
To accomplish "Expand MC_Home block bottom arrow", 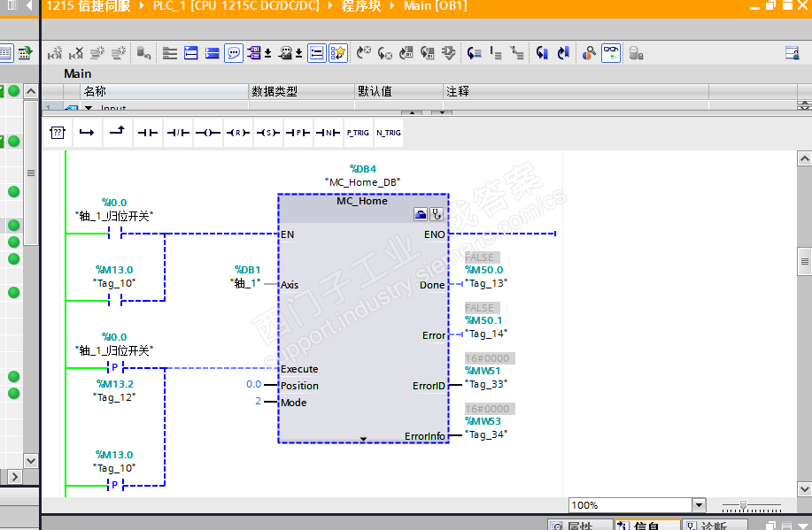I will click(363, 439).
